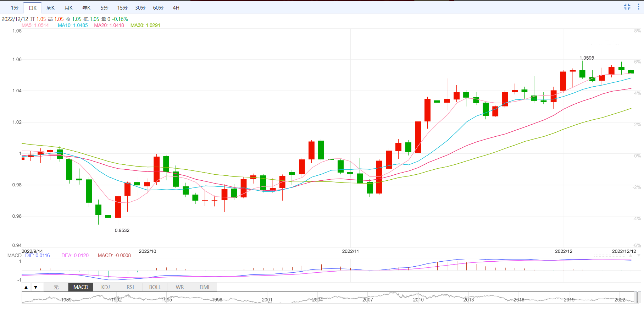Click the dotted drag grip above MACD panel
This screenshot has height=316, width=644.
(x=610, y=255)
